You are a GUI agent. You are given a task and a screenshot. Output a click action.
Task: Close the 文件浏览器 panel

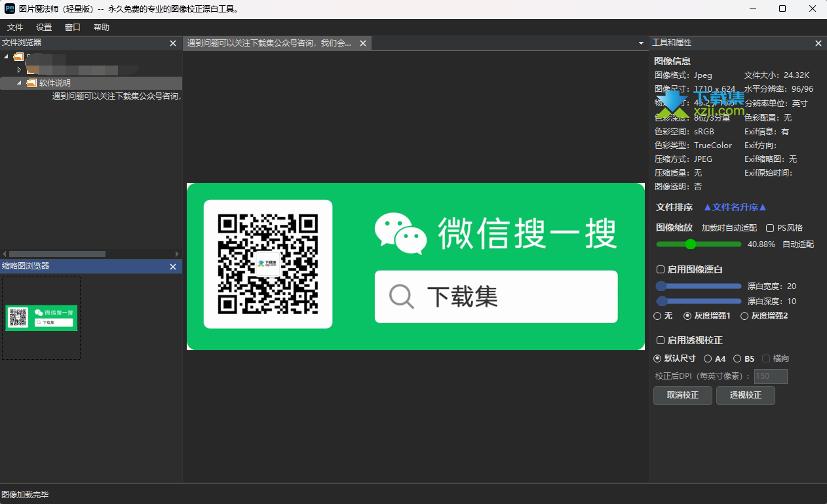coord(173,43)
